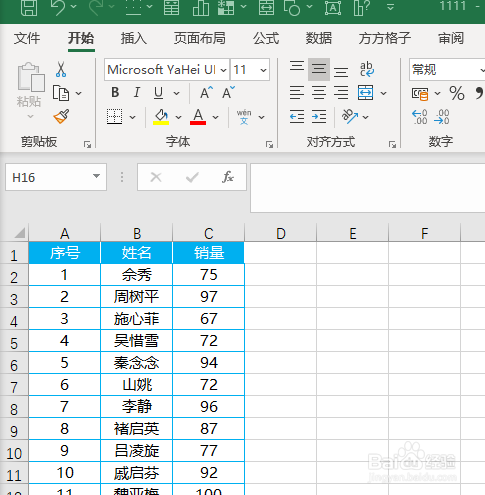485x495 pixels.
Task: Switch to the 页面布局 tab
Action: coord(200,38)
